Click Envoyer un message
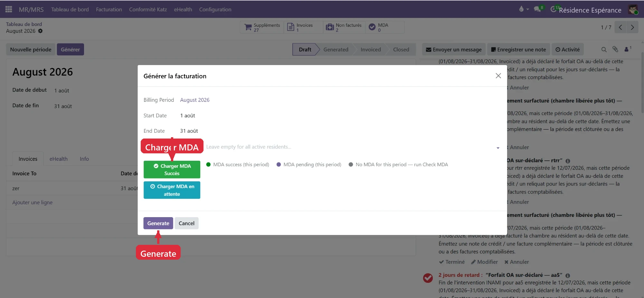Screen dimensions: 644x298 454,49
